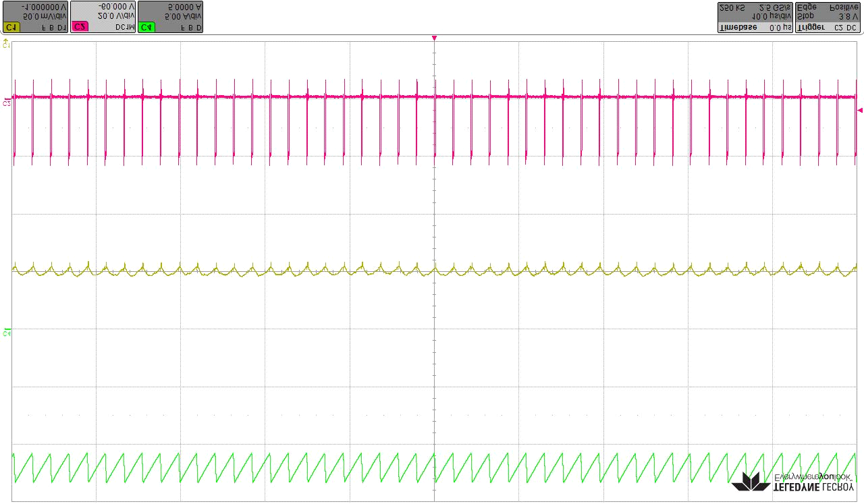Click the 3.8 V trigger level value
The height and width of the screenshot is (504, 864).
tap(848, 17)
